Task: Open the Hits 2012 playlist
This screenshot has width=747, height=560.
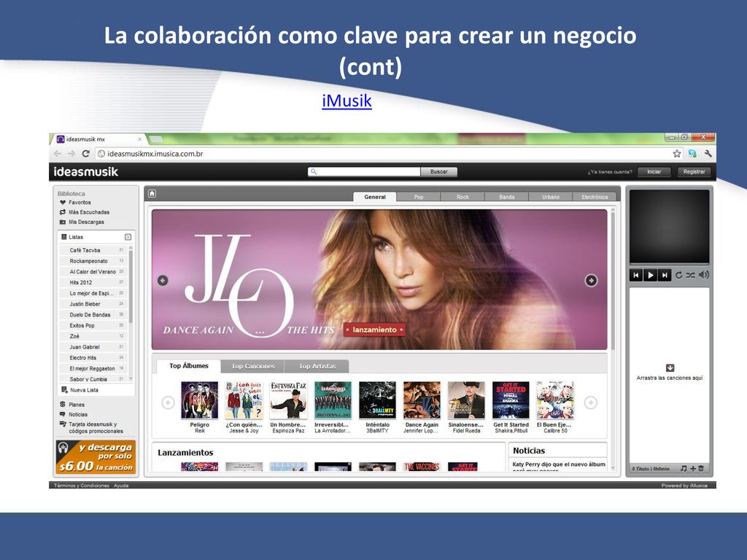Action: [x=93, y=282]
